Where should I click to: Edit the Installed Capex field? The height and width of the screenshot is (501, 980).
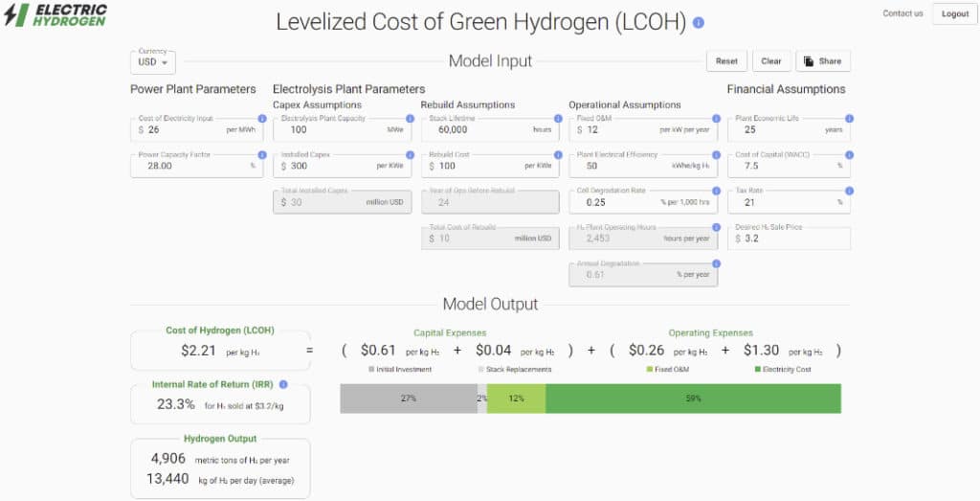pos(343,166)
